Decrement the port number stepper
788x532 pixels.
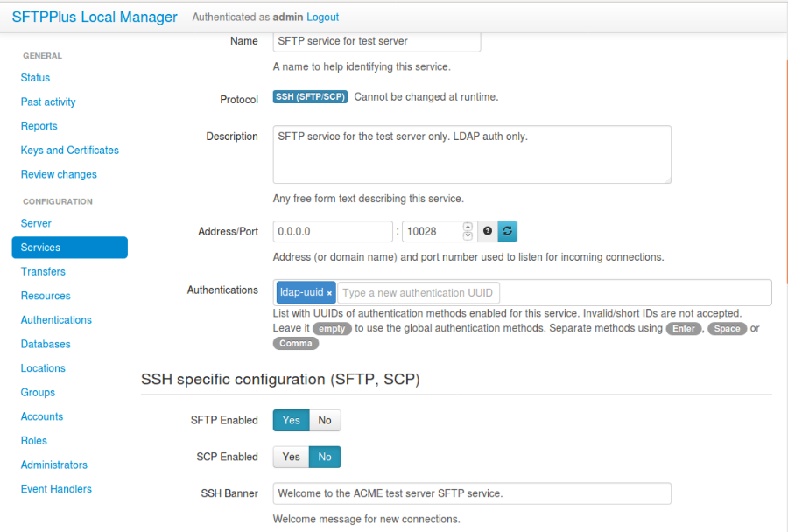(x=467, y=235)
